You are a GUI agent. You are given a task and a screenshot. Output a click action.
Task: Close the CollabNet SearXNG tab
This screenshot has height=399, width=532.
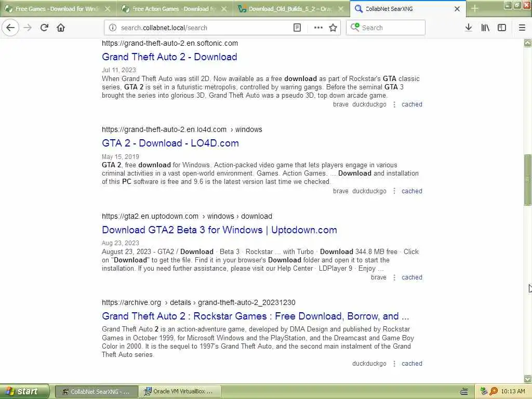(457, 9)
